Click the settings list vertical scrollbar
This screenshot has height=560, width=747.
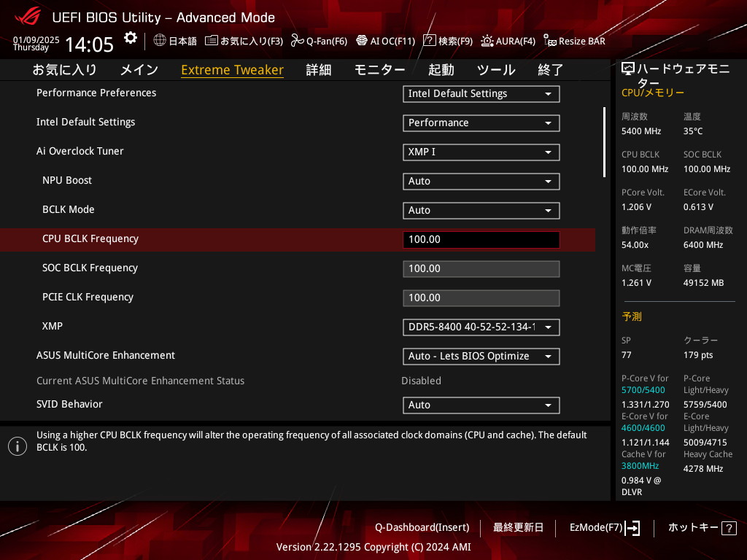coord(604,142)
